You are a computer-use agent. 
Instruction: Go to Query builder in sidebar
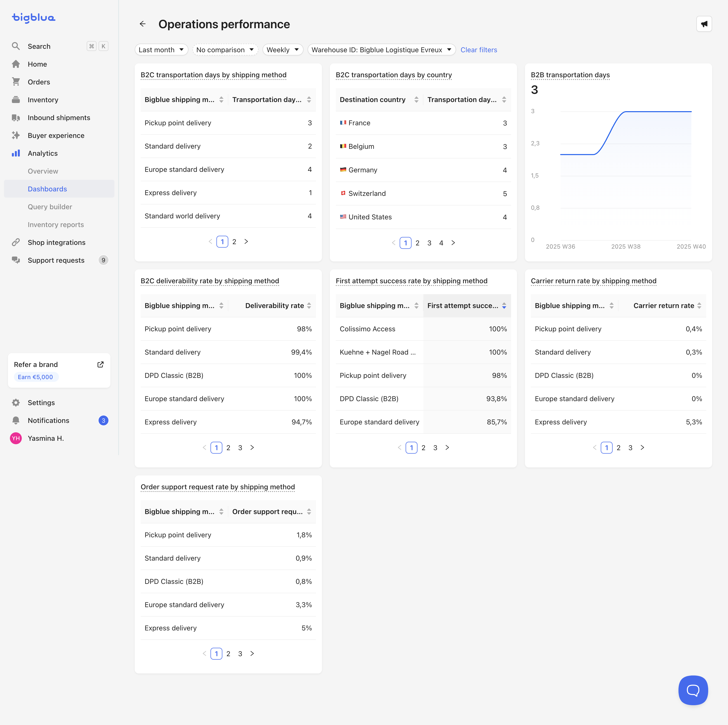pos(50,207)
